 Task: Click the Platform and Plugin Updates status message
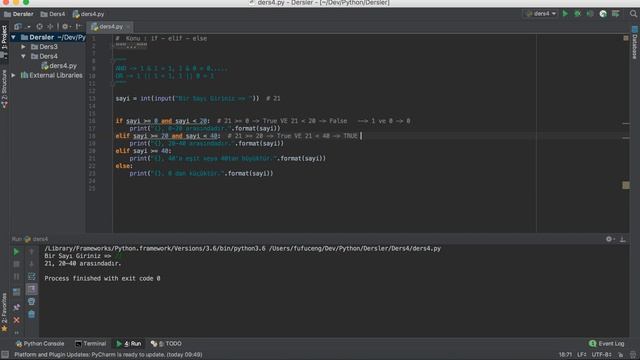coord(108,355)
